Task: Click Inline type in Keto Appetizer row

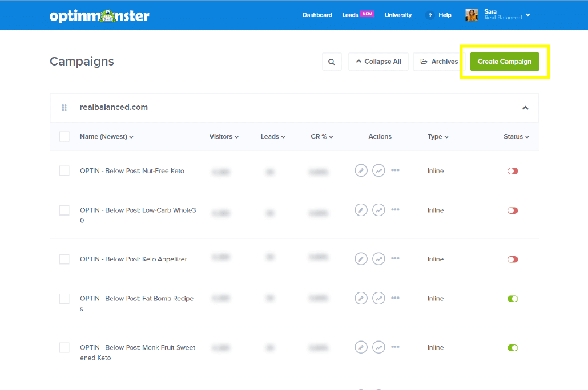Action: (x=436, y=259)
